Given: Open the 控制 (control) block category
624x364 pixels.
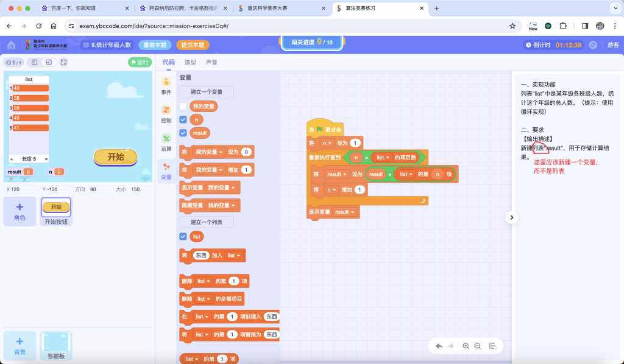Looking at the screenshot, I should [x=166, y=114].
